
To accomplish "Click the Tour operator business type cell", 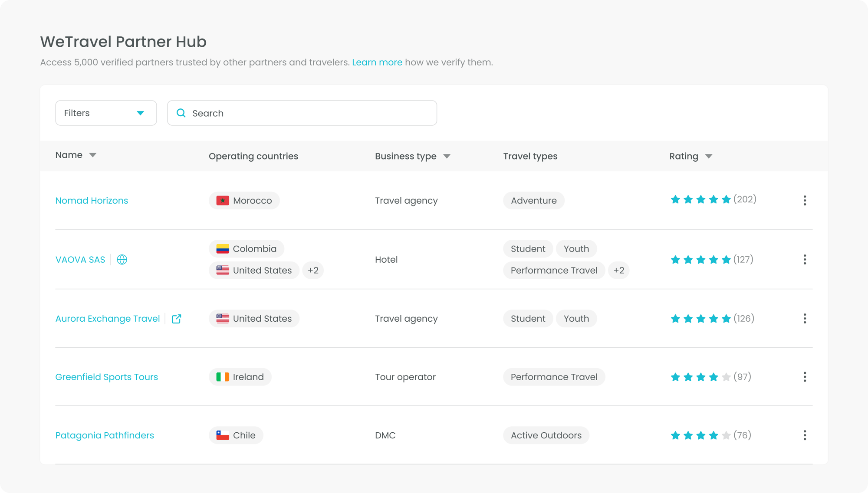I will pyautogui.click(x=405, y=377).
